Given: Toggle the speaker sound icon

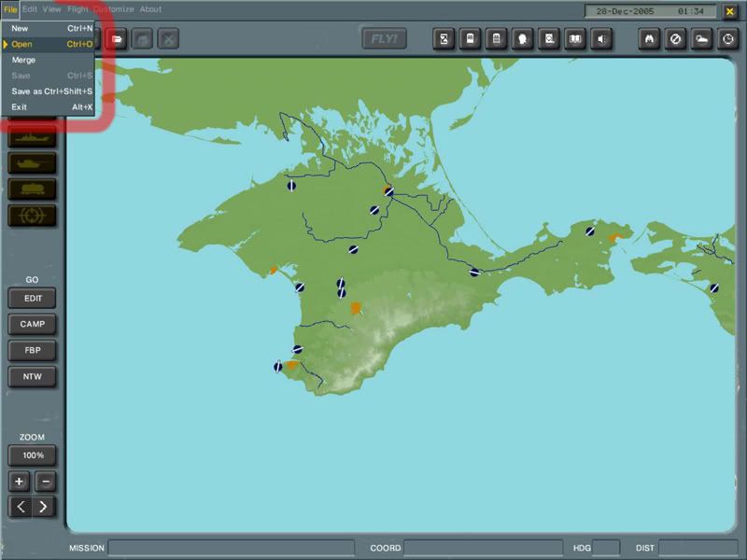Looking at the screenshot, I should point(602,39).
